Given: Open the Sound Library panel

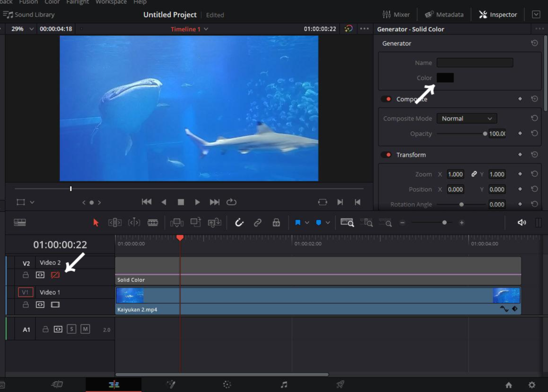Looking at the screenshot, I should (29, 15).
